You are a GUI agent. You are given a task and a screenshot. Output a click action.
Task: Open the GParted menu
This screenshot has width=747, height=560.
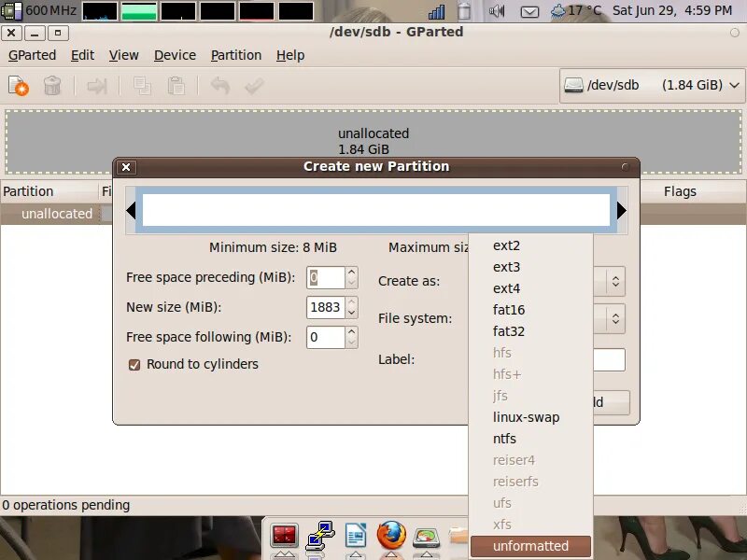coord(32,55)
